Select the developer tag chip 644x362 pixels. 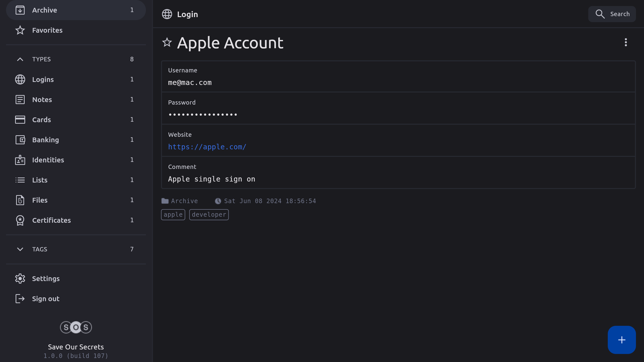coord(209,215)
